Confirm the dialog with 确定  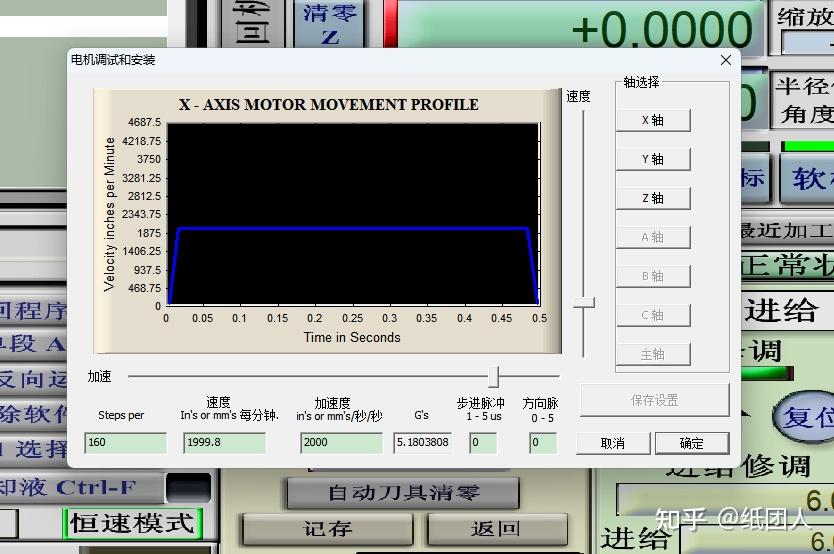click(691, 443)
